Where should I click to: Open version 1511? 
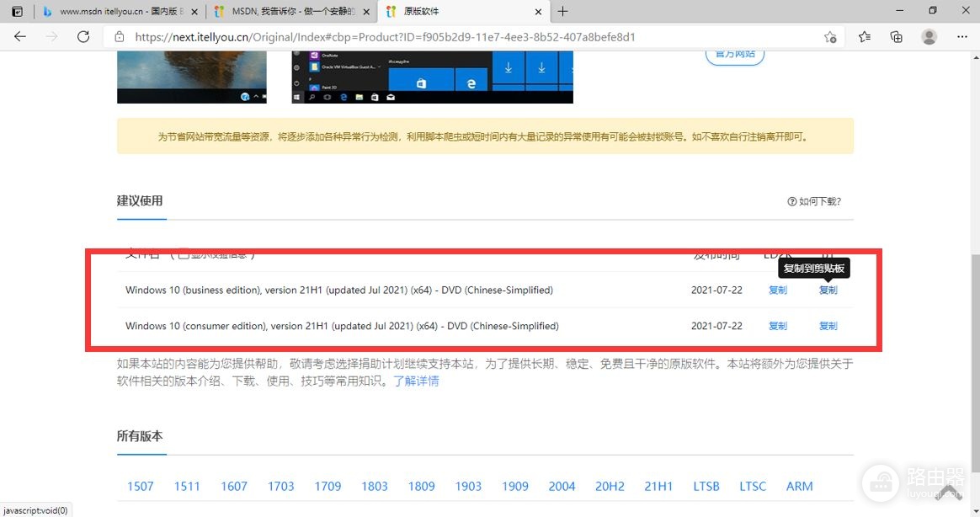187,487
